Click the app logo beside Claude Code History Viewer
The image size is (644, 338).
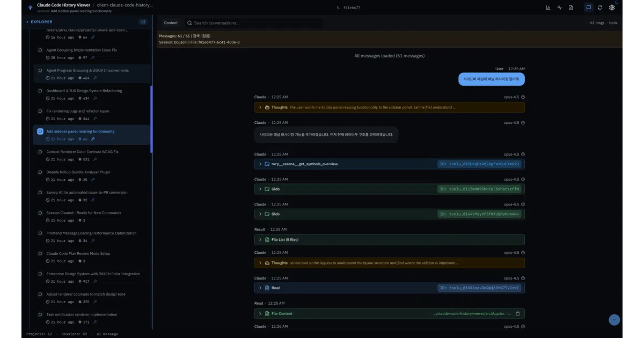(30, 8)
